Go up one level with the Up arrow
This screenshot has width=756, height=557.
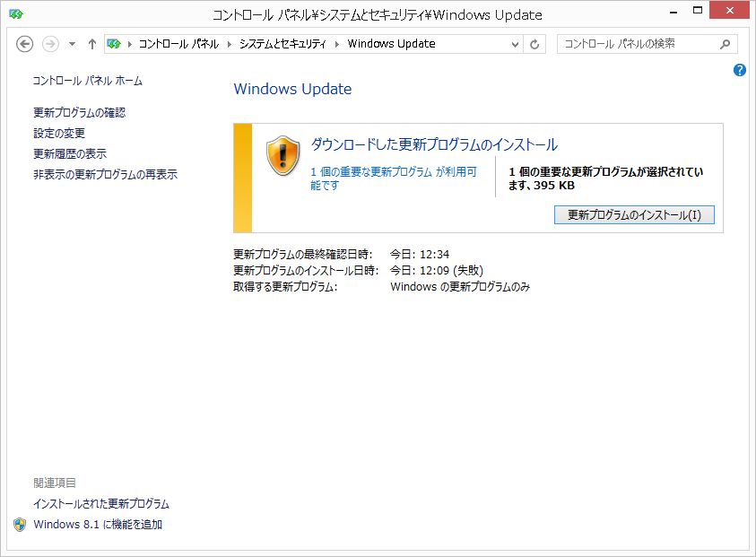coord(92,44)
